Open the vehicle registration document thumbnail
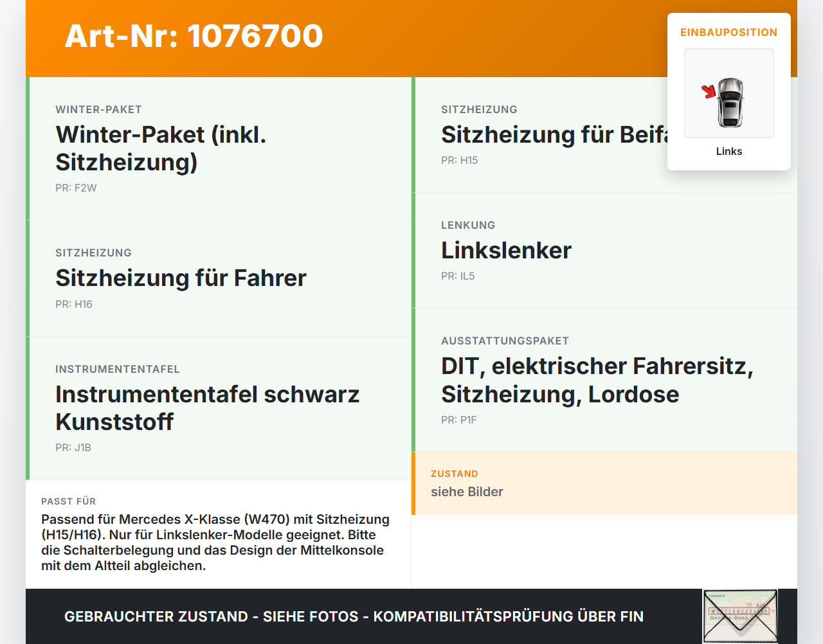 tap(740, 616)
